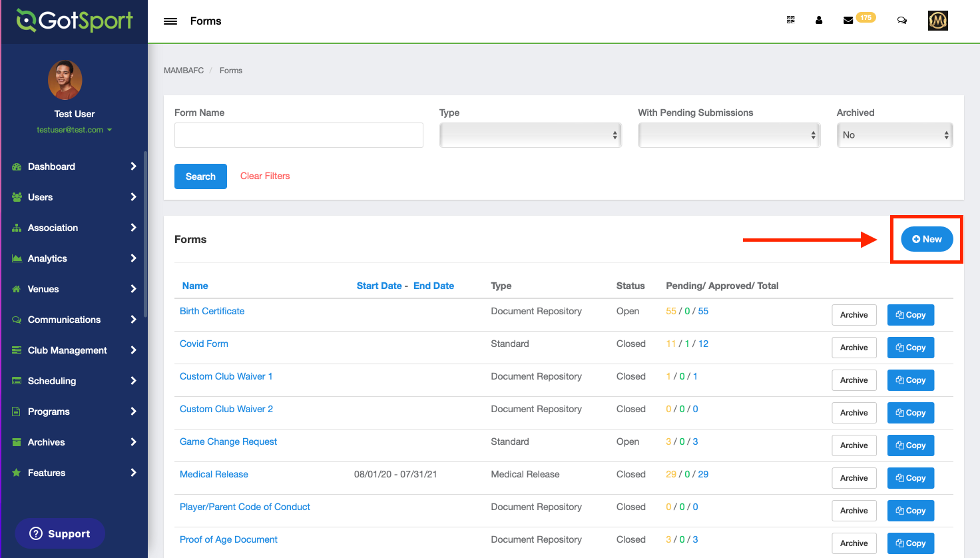The image size is (980, 558).
Task: Focus the Form Name input field
Action: 299,135
